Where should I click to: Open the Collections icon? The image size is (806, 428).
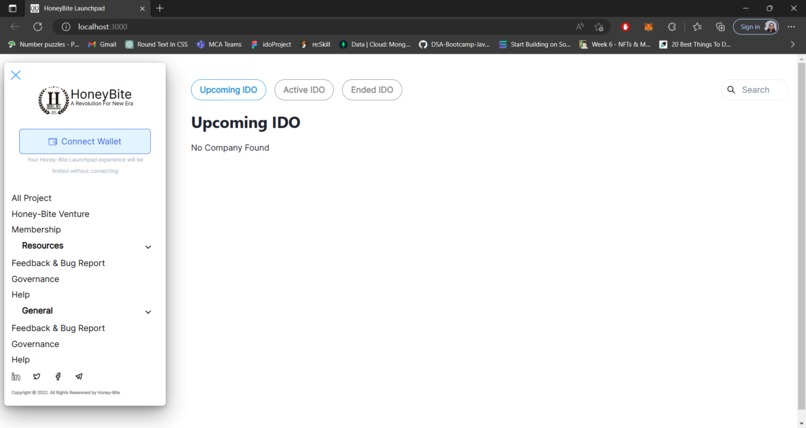coord(720,27)
